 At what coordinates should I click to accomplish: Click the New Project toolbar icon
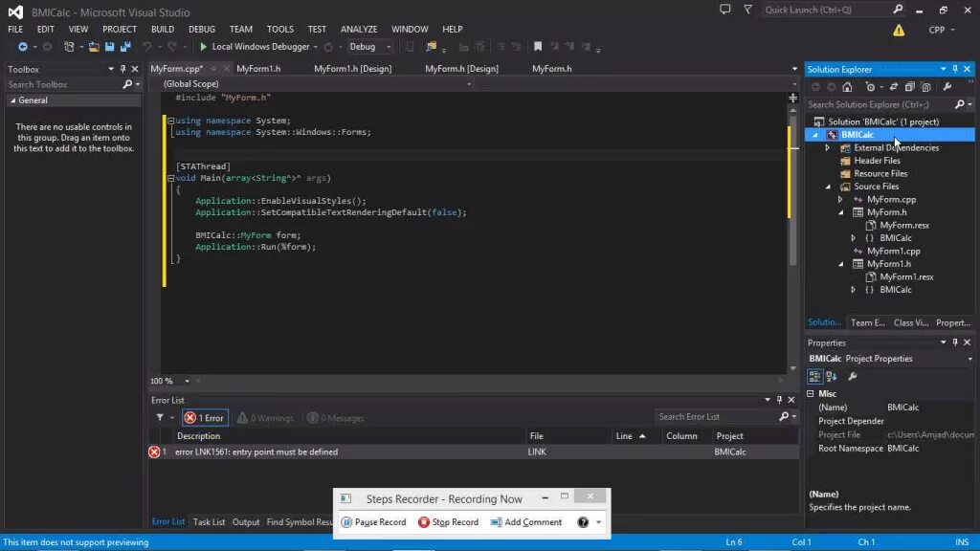(69, 47)
